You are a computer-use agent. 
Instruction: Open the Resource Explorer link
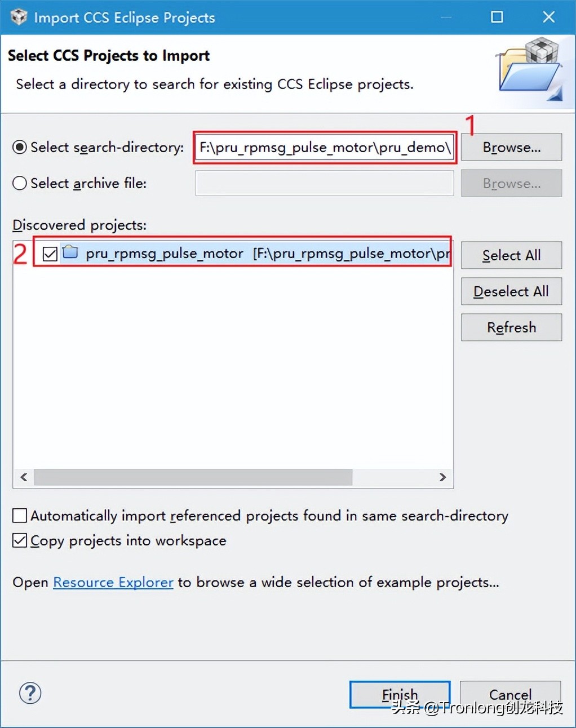[113, 582]
